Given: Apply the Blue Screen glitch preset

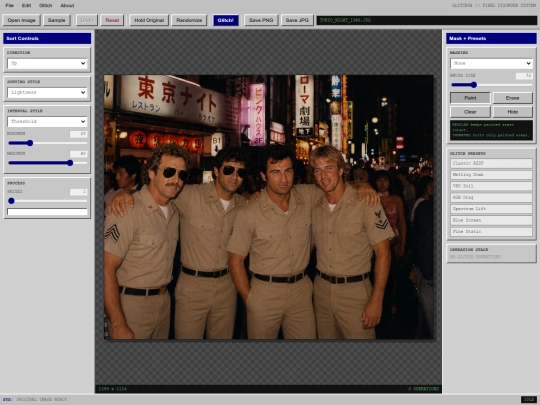Looking at the screenshot, I should click(491, 220).
